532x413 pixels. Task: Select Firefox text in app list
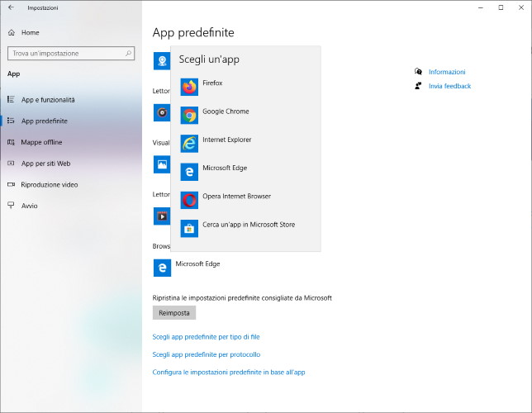click(212, 83)
